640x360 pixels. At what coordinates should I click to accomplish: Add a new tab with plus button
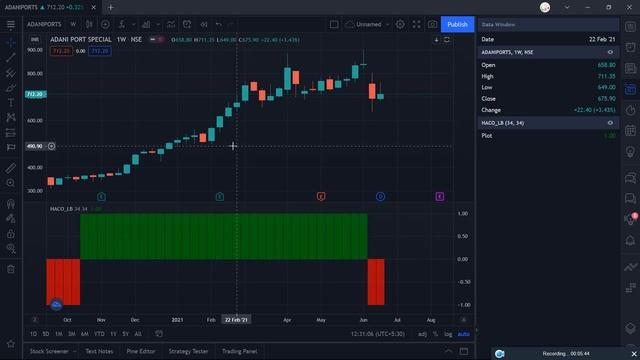111,7
